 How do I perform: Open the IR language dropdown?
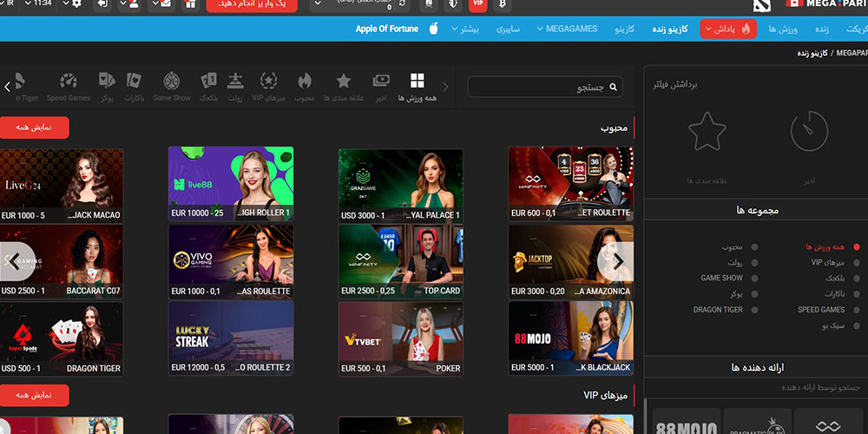pos(9,3)
